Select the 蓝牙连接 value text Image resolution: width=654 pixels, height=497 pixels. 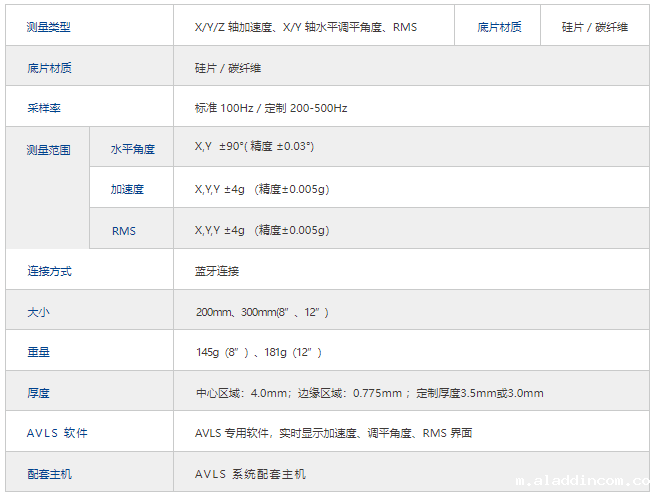(x=216, y=271)
